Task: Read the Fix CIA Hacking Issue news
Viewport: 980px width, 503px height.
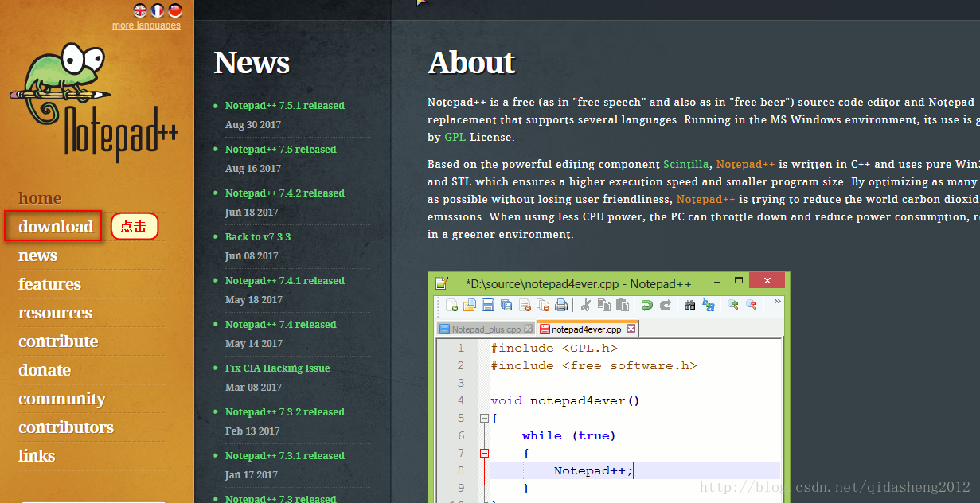Action: tap(278, 368)
